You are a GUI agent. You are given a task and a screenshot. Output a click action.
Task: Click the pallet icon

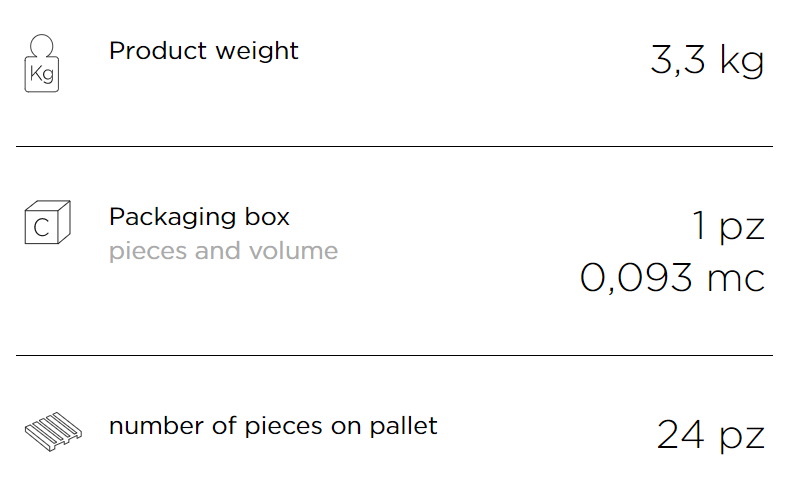pos(53,432)
